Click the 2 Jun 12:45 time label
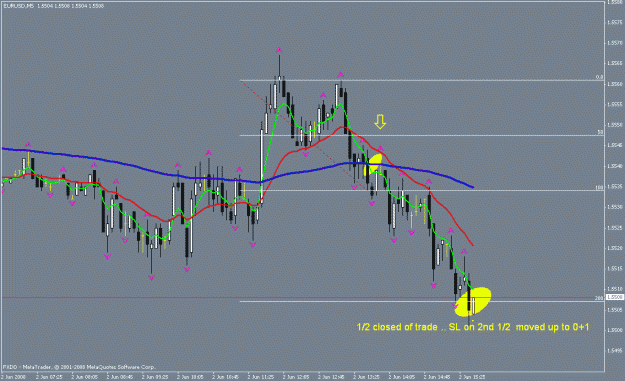This screenshot has width=625, height=381. pos(331,377)
